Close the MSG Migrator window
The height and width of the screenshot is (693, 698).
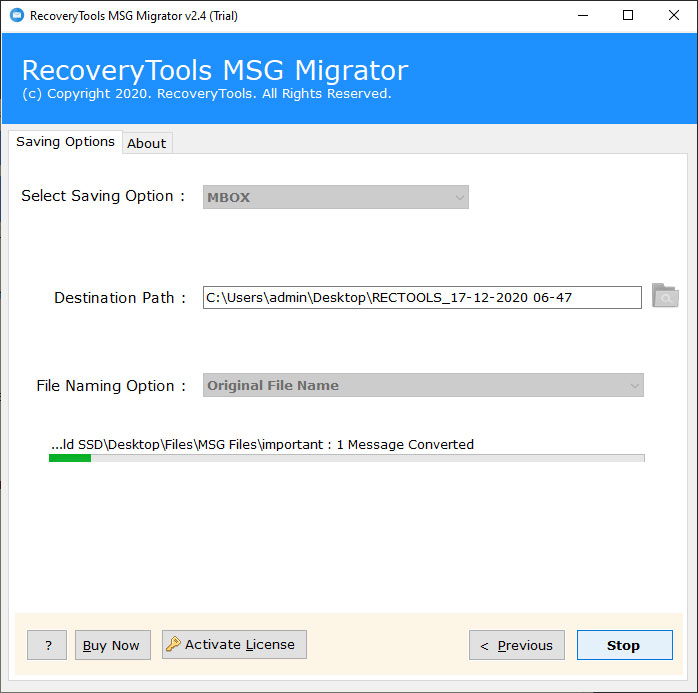coord(674,16)
